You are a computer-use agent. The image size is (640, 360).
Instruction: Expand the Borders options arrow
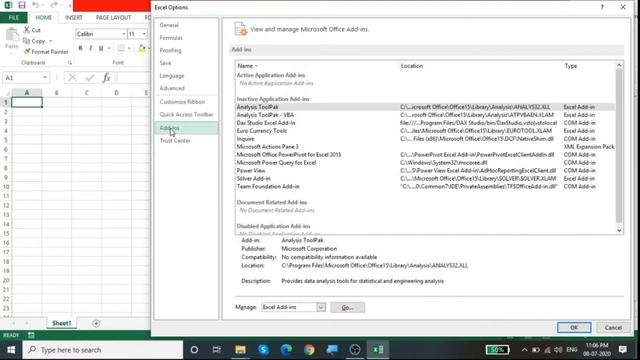click(129, 48)
